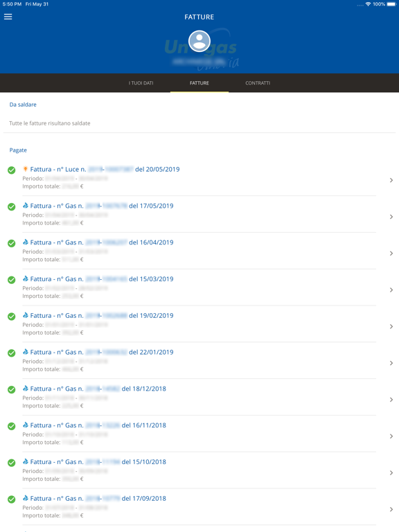Image resolution: width=399 pixels, height=532 pixels.
Task: Click the Wi-Fi status icon
Action: [368, 4]
